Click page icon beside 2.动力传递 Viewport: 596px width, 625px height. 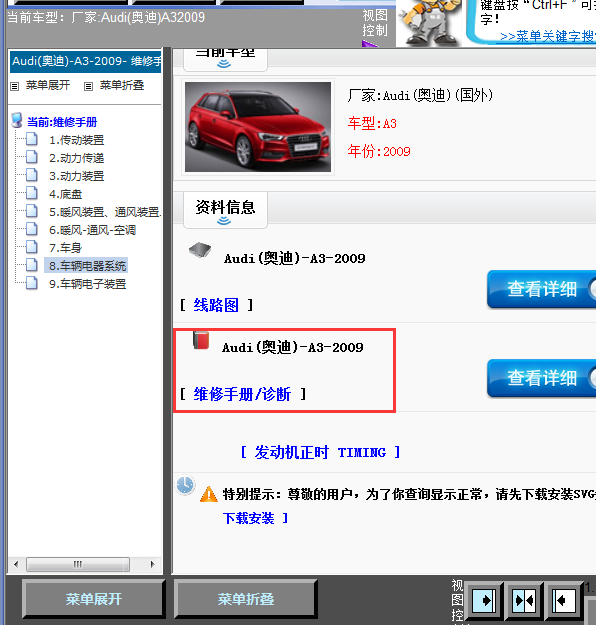click(x=31, y=157)
